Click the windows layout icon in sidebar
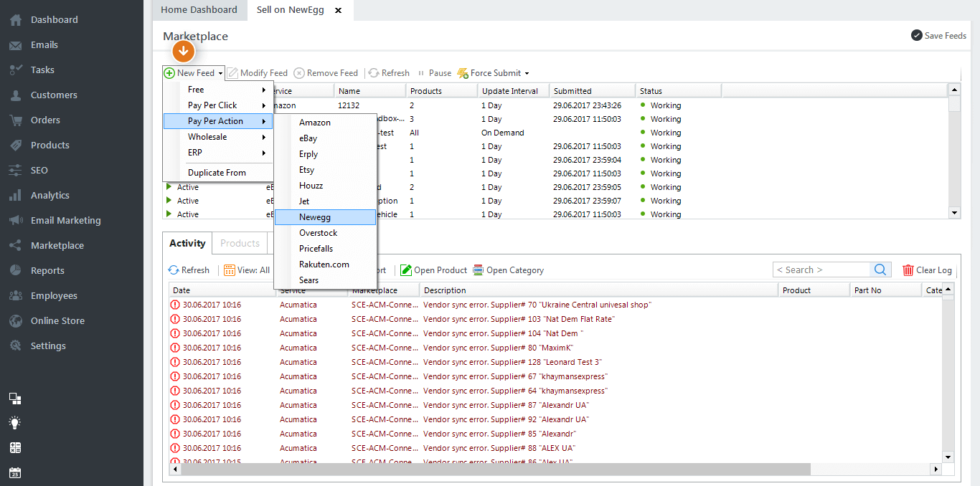 15,399
